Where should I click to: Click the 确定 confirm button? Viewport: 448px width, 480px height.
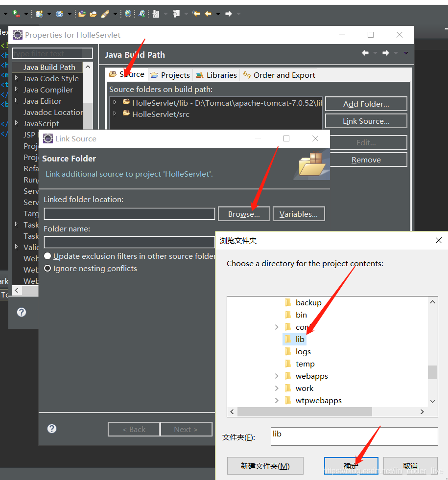pos(351,466)
